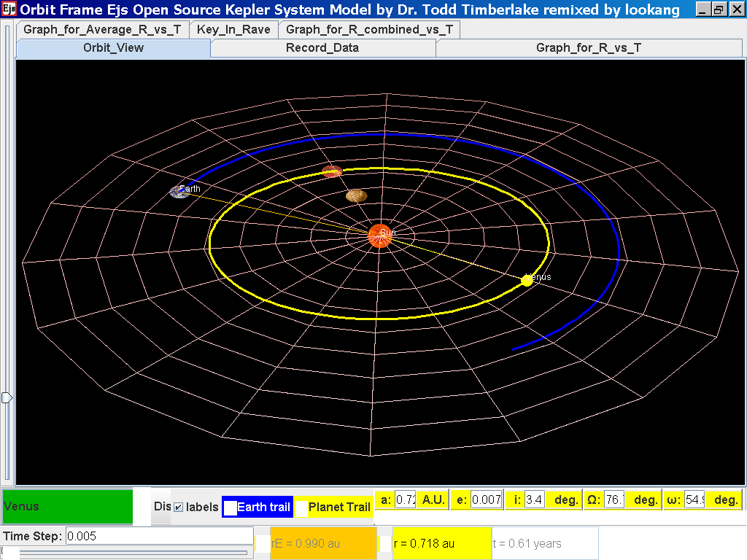The width and height of the screenshot is (747, 560).
Task: Click the Earth globe on the blue orbit
Action: coord(179,192)
